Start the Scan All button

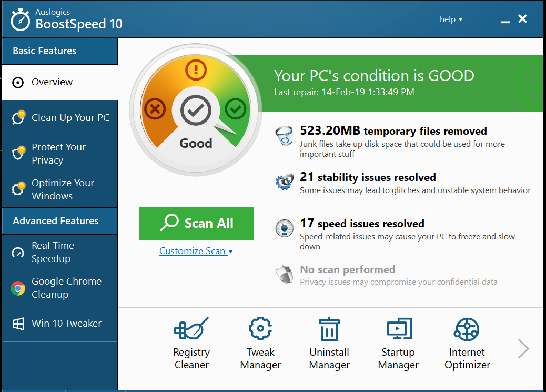click(x=196, y=223)
